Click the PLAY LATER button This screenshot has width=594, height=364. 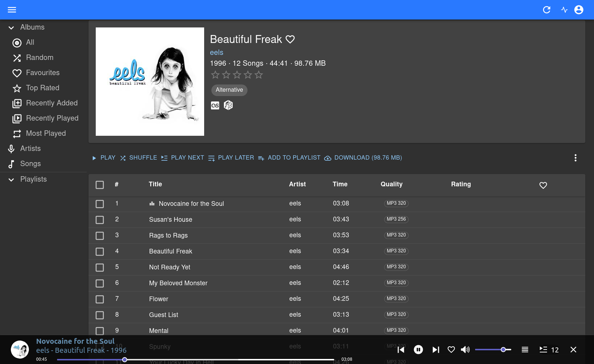(231, 158)
